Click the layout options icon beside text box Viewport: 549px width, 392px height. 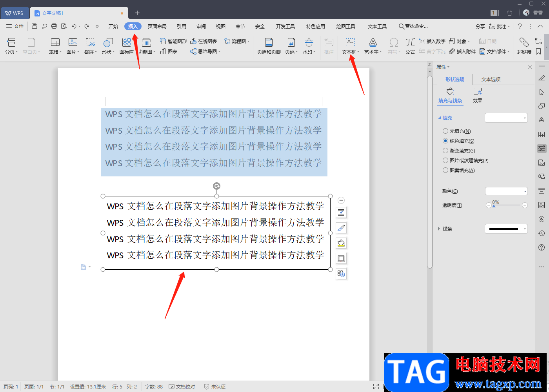[341, 212]
